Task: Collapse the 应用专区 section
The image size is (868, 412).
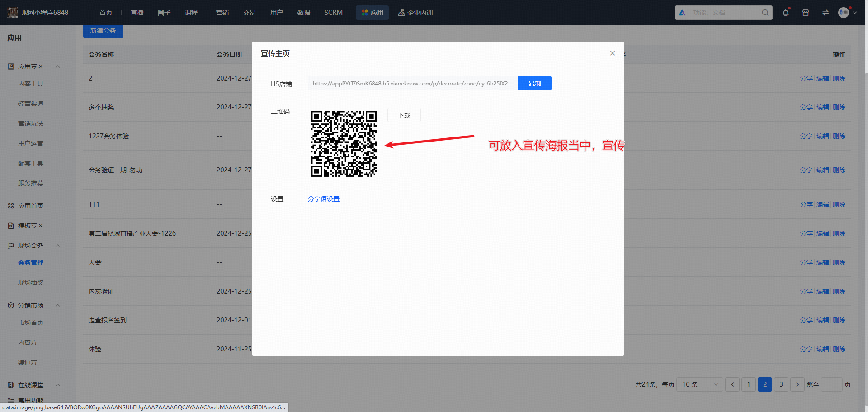Action: pyautogui.click(x=57, y=66)
